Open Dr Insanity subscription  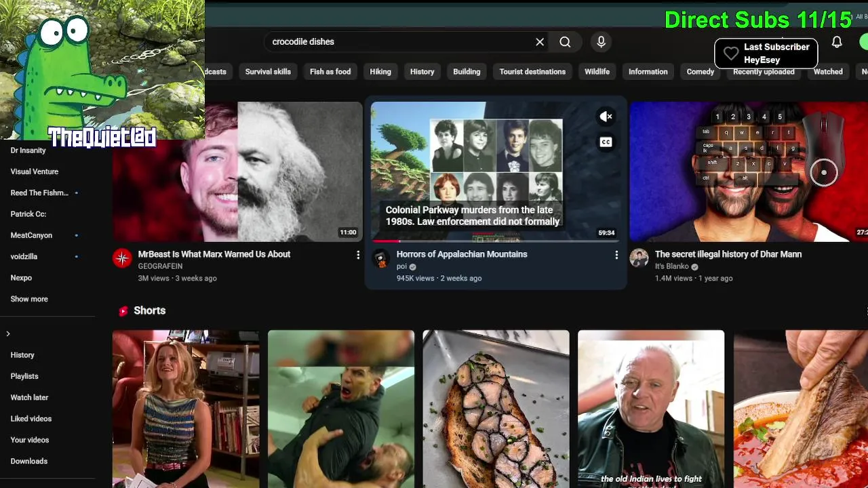pyautogui.click(x=28, y=150)
